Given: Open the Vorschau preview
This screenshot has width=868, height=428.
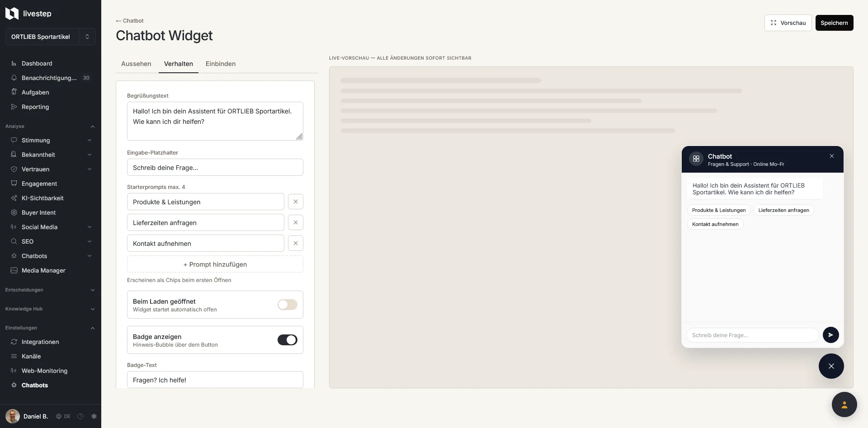Looking at the screenshot, I should (788, 23).
